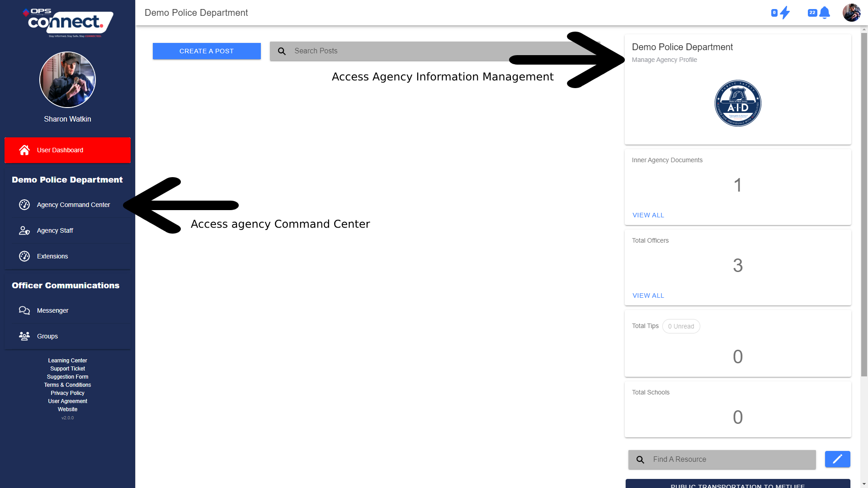This screenshot has height=488, width=868.
Task: Open Manage Agency Profile link
Action: 664,60
